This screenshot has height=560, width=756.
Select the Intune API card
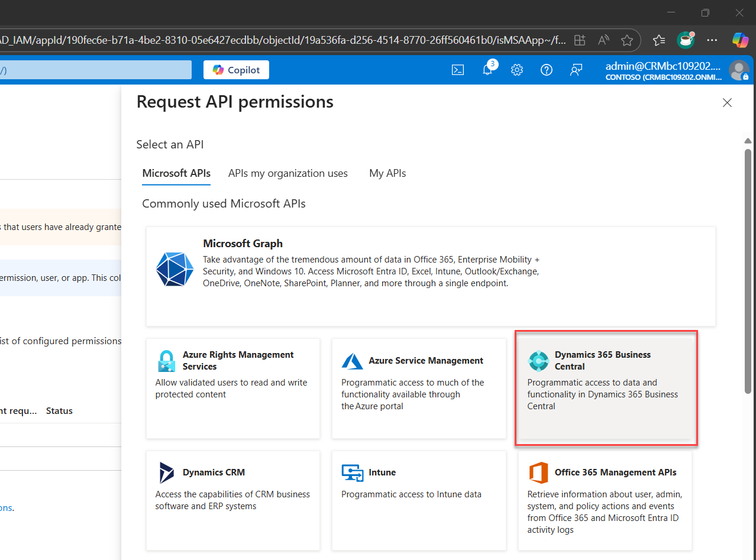pos(419,500)
